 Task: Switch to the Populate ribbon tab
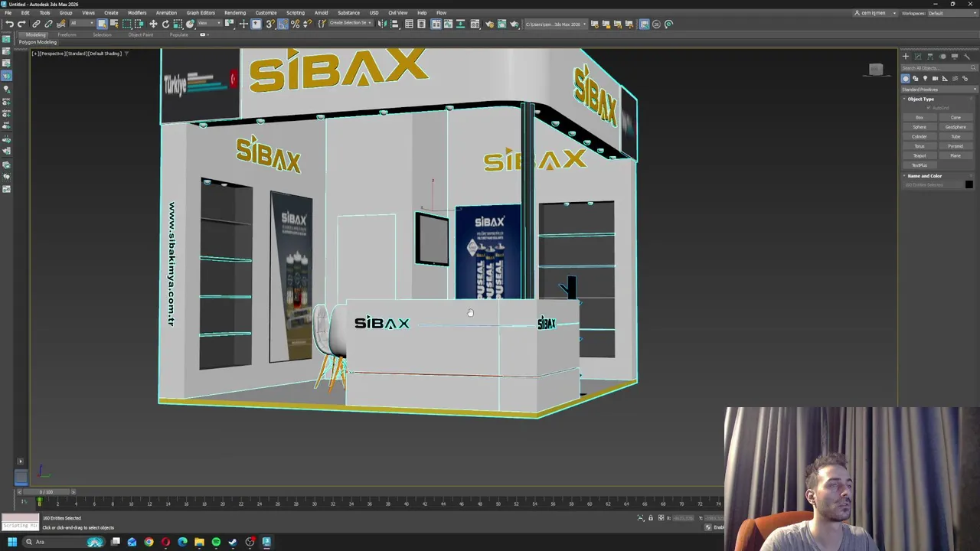[x=179, y=34]
